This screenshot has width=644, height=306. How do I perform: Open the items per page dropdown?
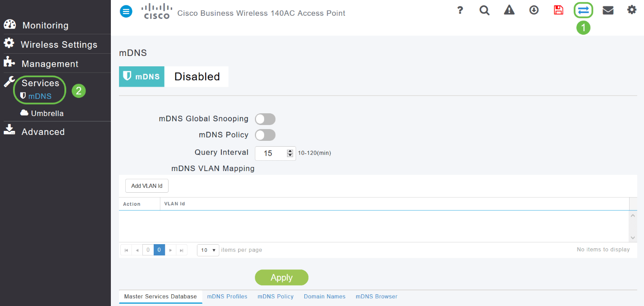coord(208,250)
